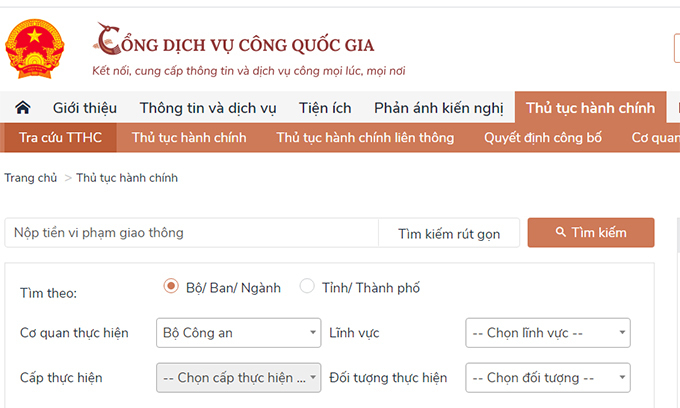Follow the Trang chủ breadcrumb link
This screenshot has height=408, width=680.
coord(31,178)
